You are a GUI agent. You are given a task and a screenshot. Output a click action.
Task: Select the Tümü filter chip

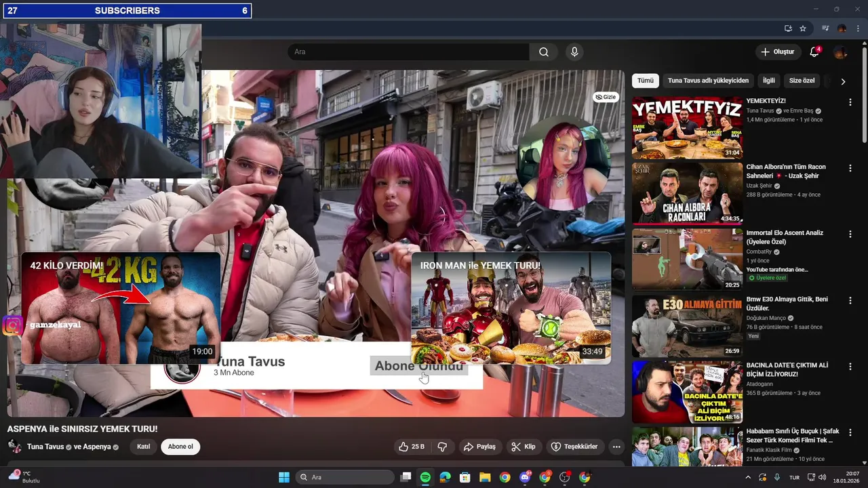coord(646,81)
